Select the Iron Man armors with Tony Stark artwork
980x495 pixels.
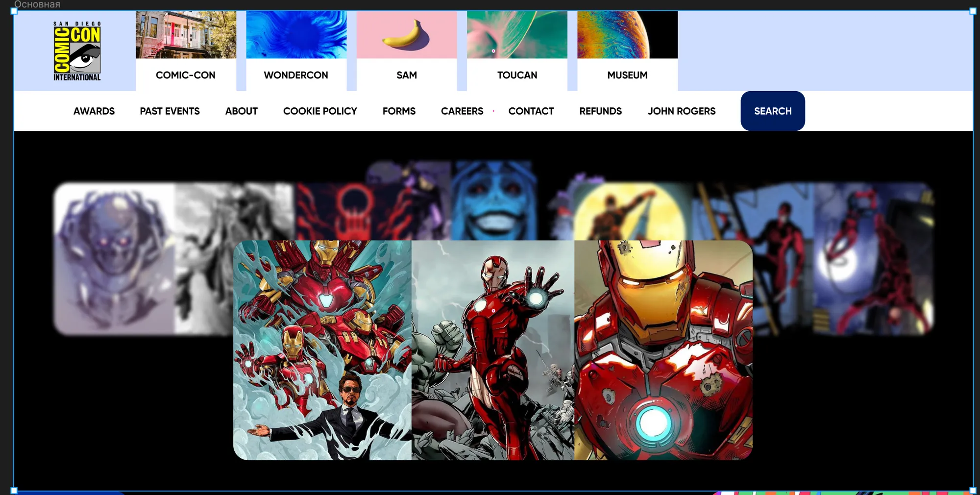click(x=322, y=350)
